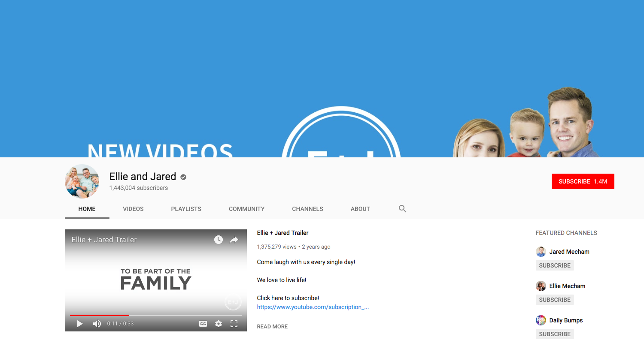
Task: Open the subscription confirmation link
Action: click(313, 307)
